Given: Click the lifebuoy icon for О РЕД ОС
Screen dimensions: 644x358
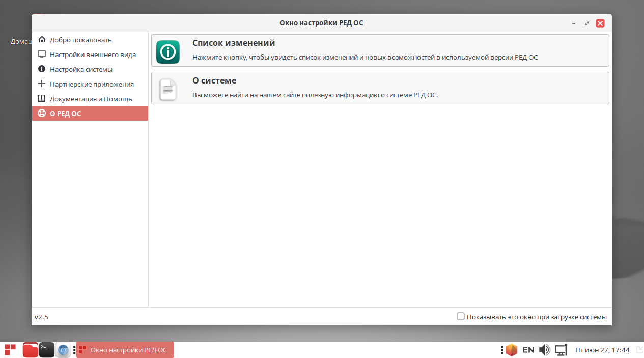Looking at the screenshot, I should click(x=42, y=114).
